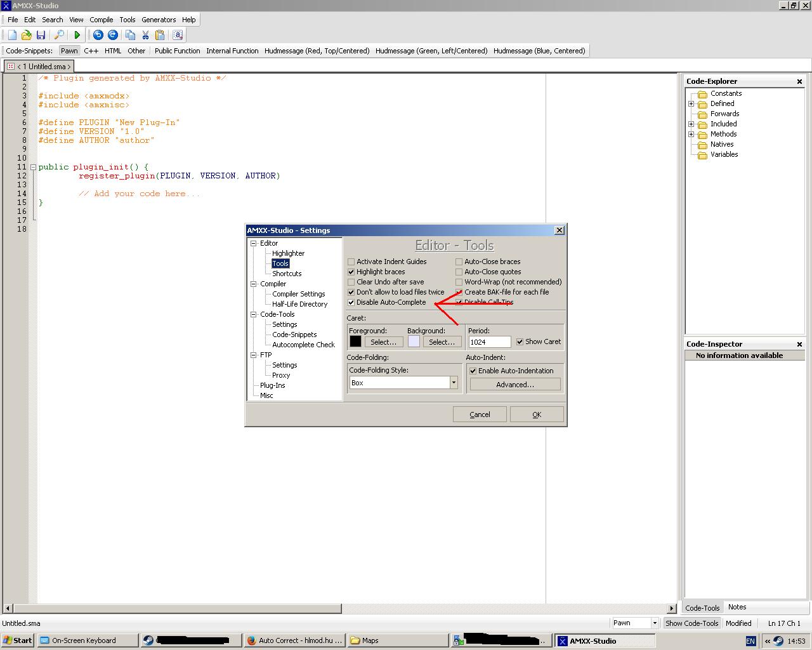
Task: Click Select... for caret background
Action: pos(442,342)
